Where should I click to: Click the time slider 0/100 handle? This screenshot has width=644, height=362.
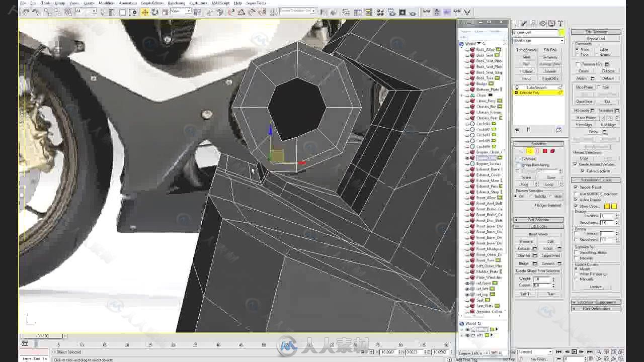[x=43, y=336]
